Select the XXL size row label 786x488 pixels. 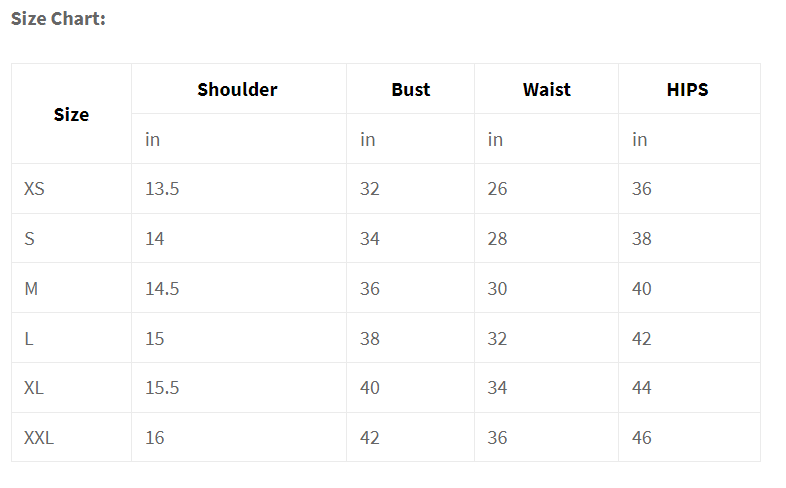(x=39, y=437)
